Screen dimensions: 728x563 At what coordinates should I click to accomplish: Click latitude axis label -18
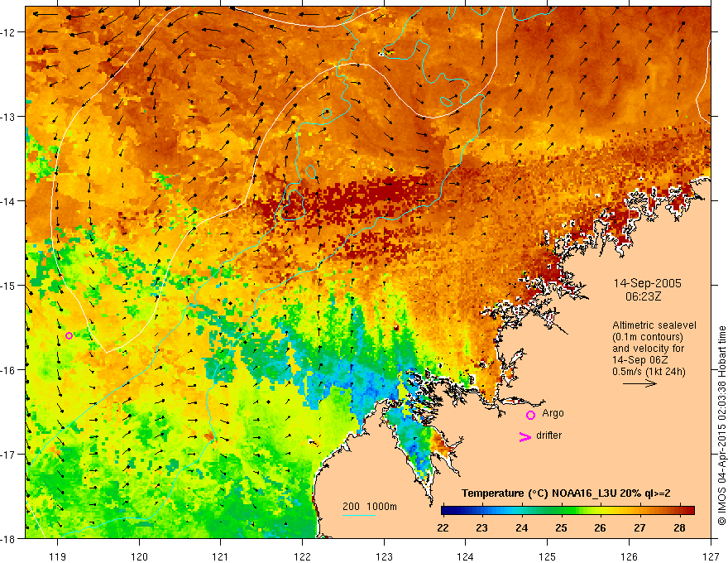click(8, 538)
